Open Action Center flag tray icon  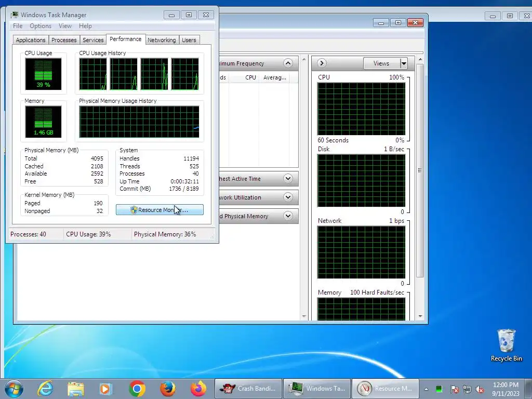[454, 389]
